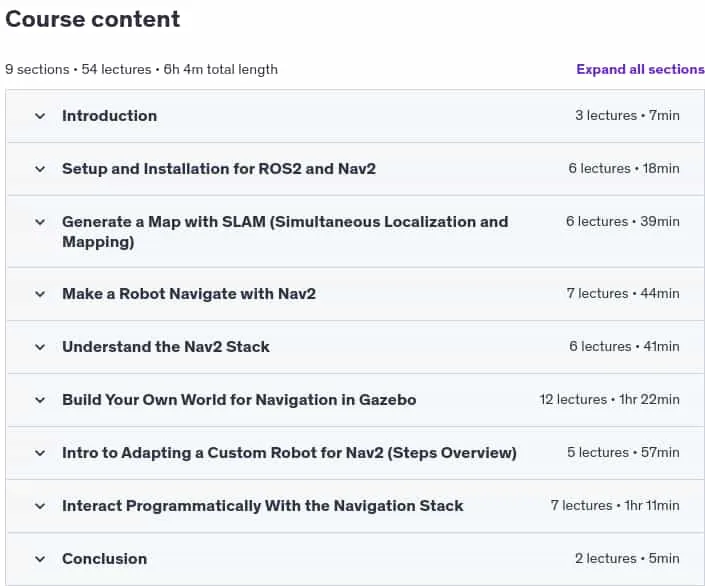
Task: Select Build Your Own World in Gazebo
Action: tap(239, 399)
